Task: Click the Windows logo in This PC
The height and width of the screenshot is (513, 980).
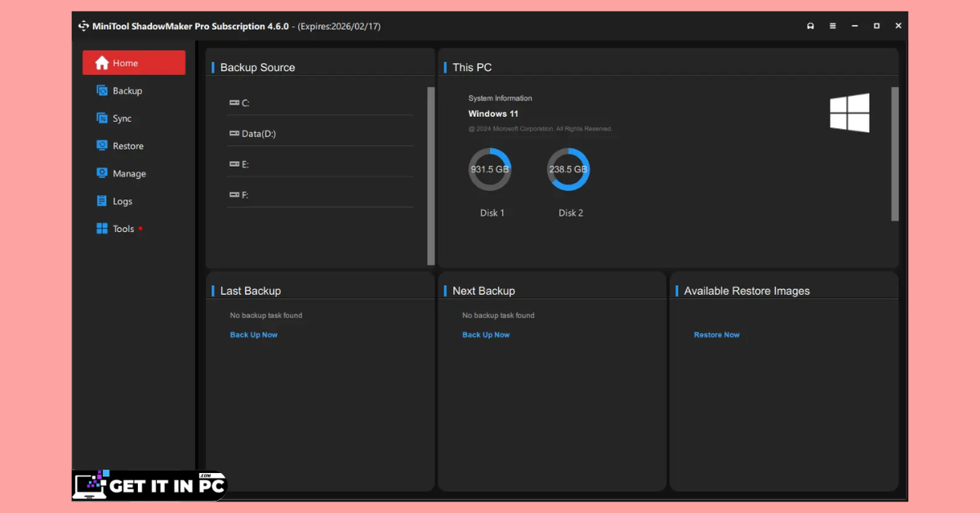Action: tap(850, 113)
